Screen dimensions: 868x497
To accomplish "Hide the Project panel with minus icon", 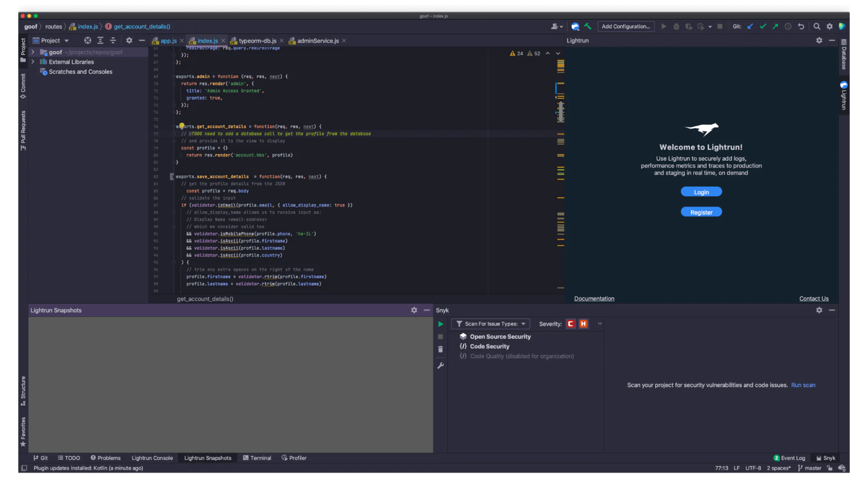I will tap(142, 40).
